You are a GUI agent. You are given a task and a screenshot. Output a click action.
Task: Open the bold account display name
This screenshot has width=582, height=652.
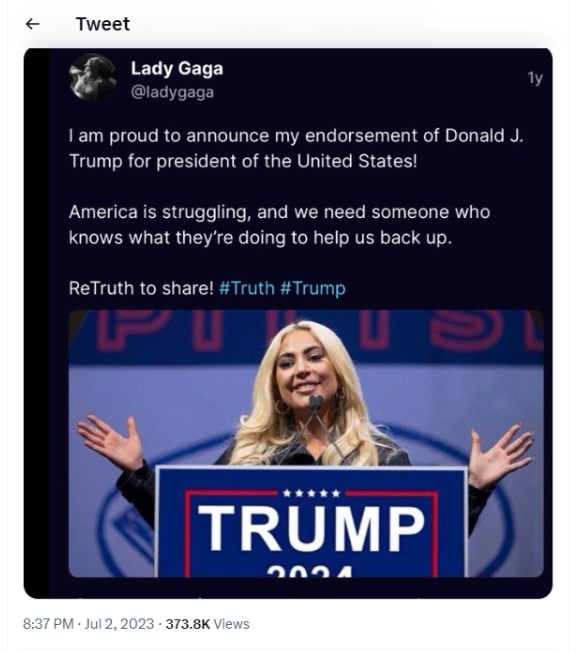(177, 68)
